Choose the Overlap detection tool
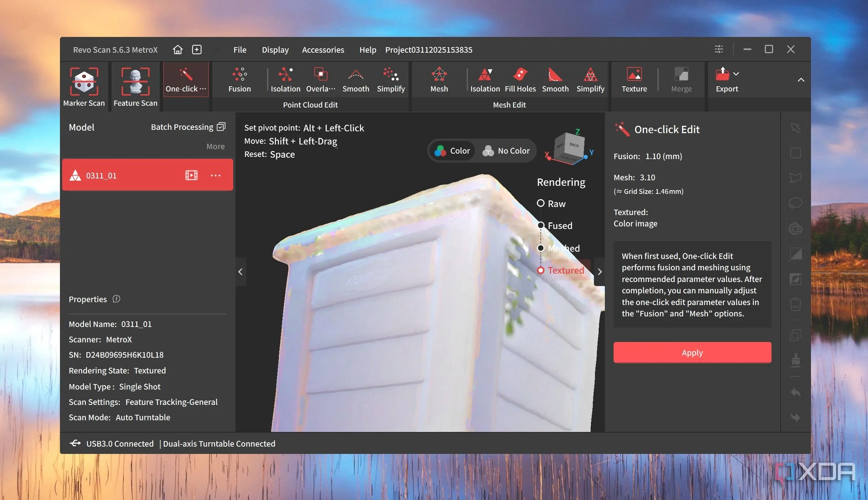Image resolution: width=868 pixels, height=500 pixels. (321, 80)
